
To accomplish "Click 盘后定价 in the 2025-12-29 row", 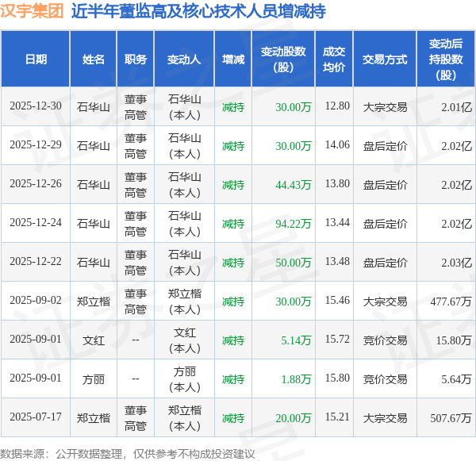I will pos(385,146).
